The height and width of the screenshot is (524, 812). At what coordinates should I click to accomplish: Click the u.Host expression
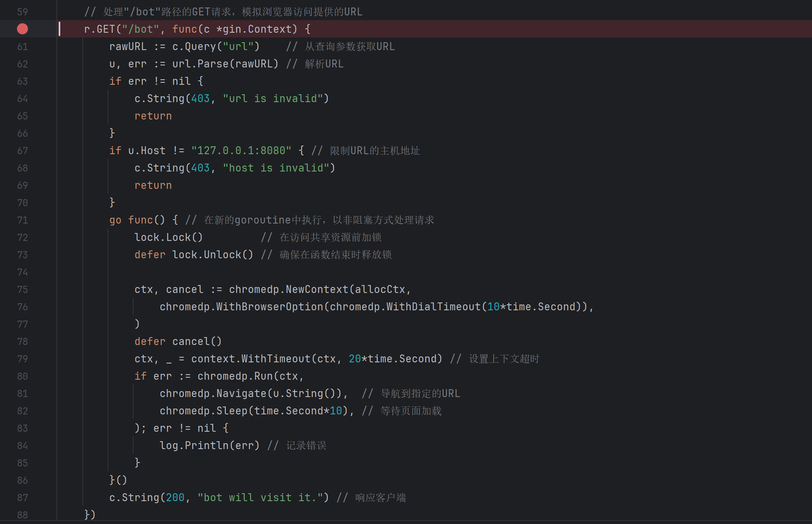(147, 151)
